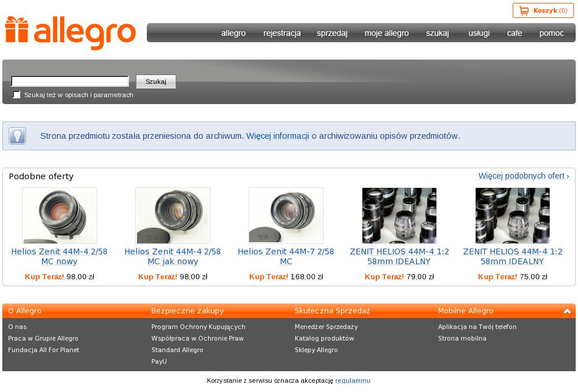The image size is (578, 392).
Task: Click the lightbulb info icon
Action: pos(17,136)
